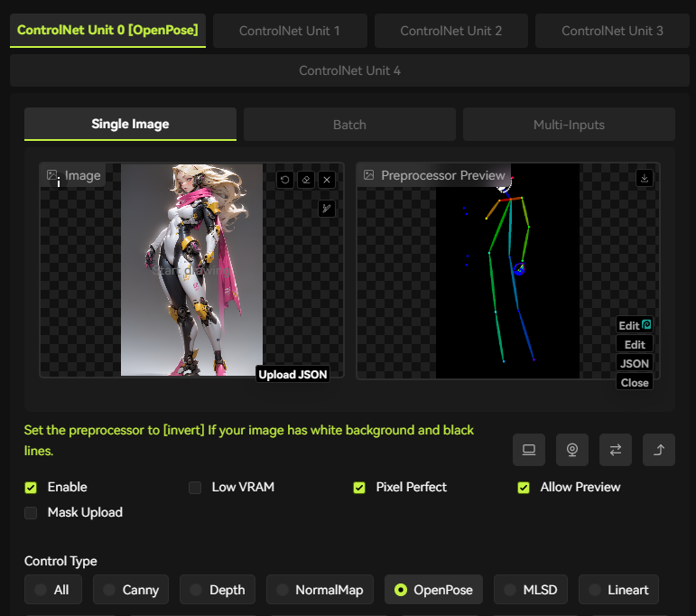Screen dimensions: 696x616
Task: Switch to ControlNet Unit 0 [OpenPose] tab
Action: (107, 30)
